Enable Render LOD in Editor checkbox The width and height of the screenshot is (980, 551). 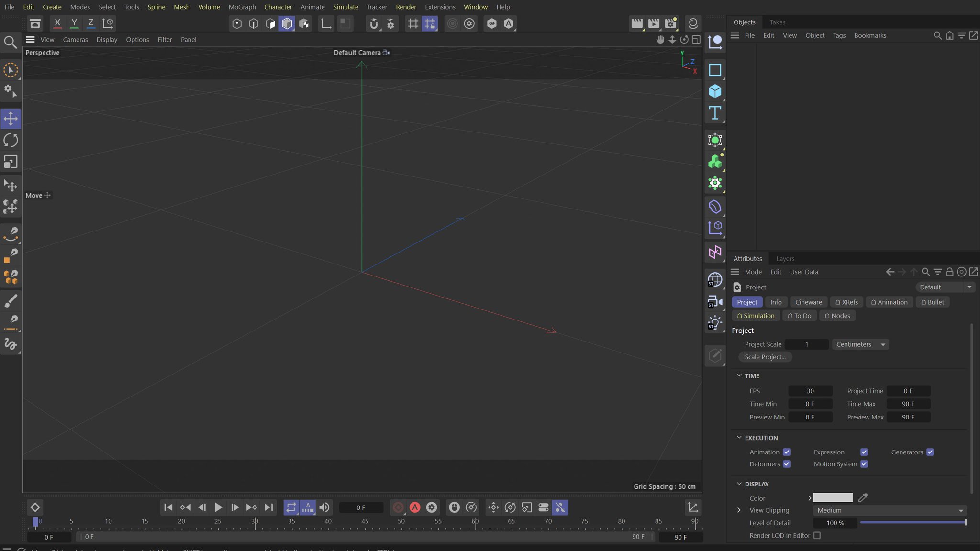click(817, 536)
